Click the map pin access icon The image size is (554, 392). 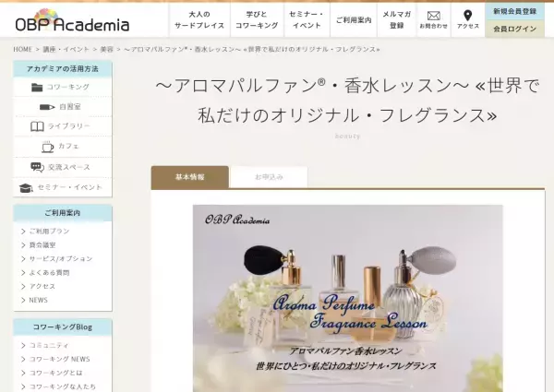467,16
